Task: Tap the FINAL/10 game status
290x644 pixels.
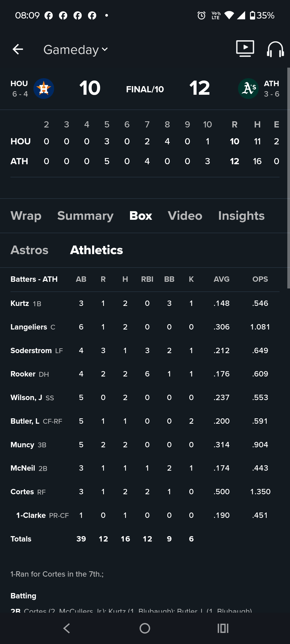Action: 145,89
